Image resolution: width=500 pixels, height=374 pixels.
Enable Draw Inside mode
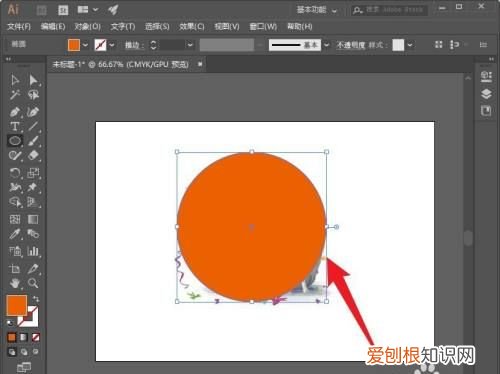coord(36,352)
